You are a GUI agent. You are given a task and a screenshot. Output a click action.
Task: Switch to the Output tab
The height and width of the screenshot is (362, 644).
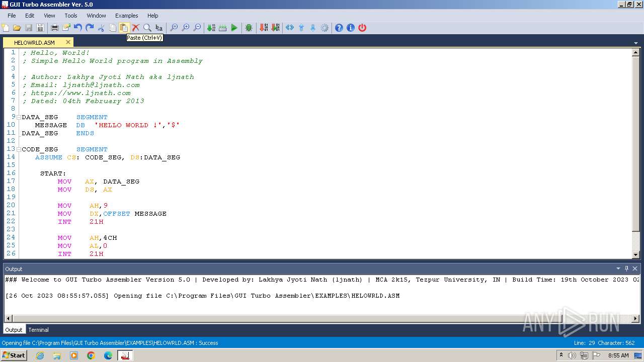click(x=14, y=330)
